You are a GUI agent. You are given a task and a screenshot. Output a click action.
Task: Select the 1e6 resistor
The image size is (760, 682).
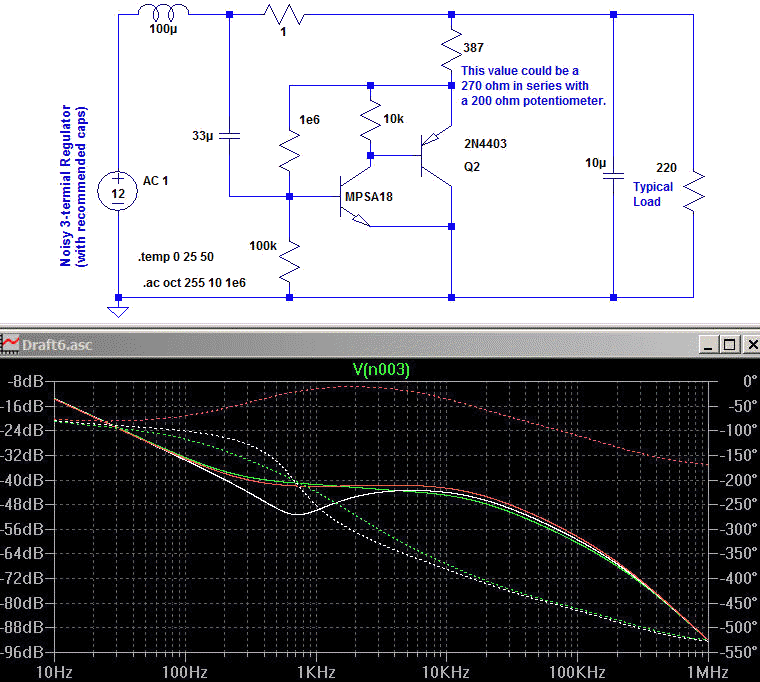[289, 150]
